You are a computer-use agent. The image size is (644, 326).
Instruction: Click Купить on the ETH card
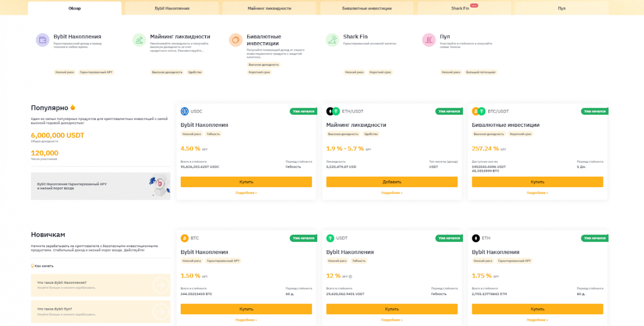[x=537, y=309]
